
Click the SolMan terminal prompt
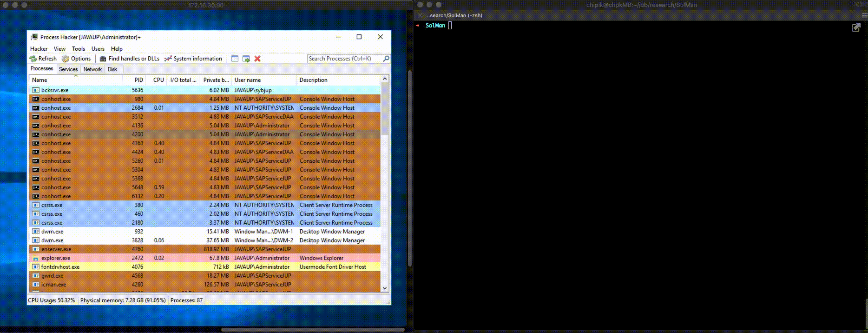coord(435,26)
